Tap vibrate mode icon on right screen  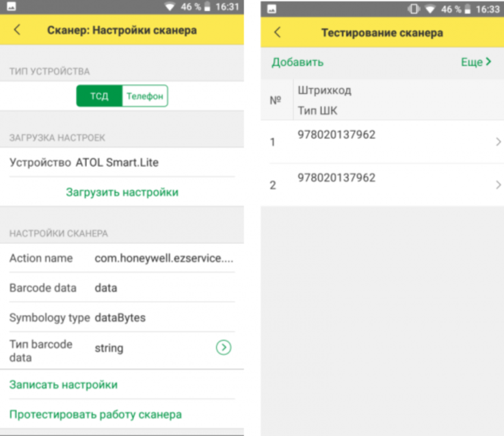pos(414,9)
